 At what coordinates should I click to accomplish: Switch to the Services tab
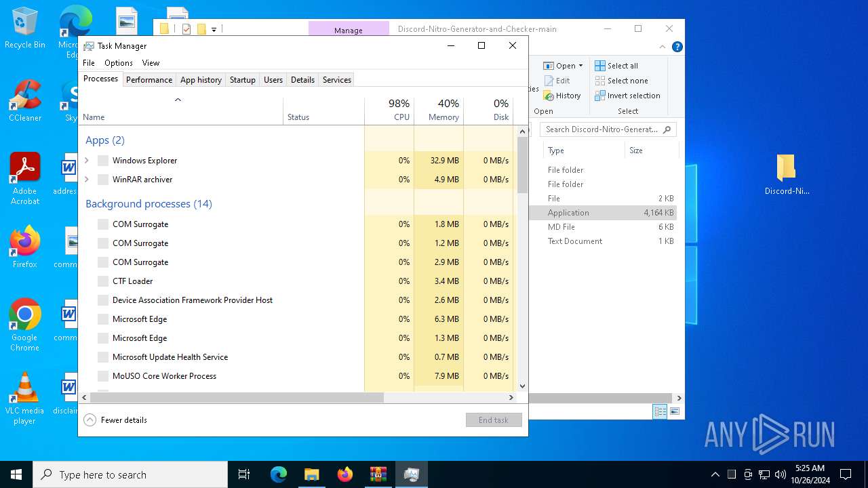(337, 80)
